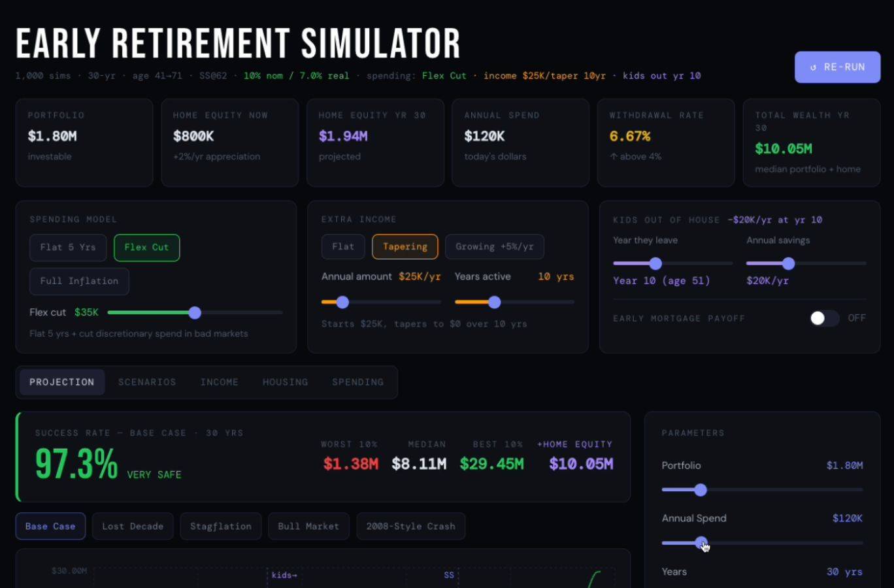Click the best 10% value $29.45M

[492, 464]
